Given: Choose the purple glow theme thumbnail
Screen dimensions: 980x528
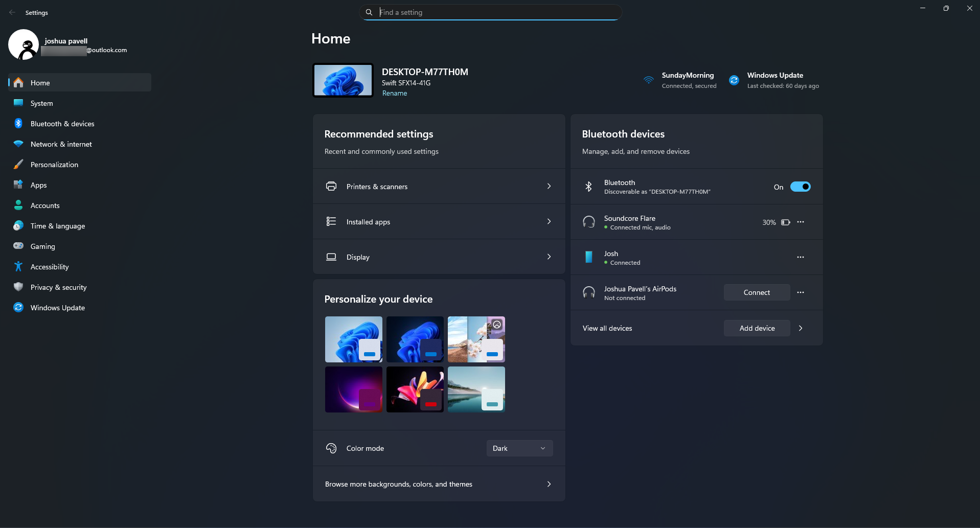Looking at the screenshot, I should point(354,389).
